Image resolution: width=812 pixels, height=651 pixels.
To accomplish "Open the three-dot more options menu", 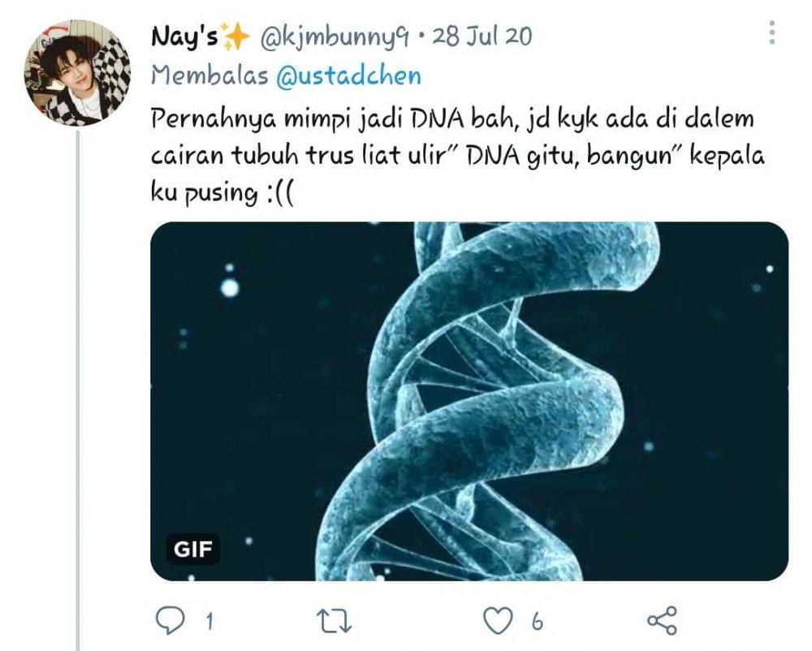I will click(x=772, y=32).
